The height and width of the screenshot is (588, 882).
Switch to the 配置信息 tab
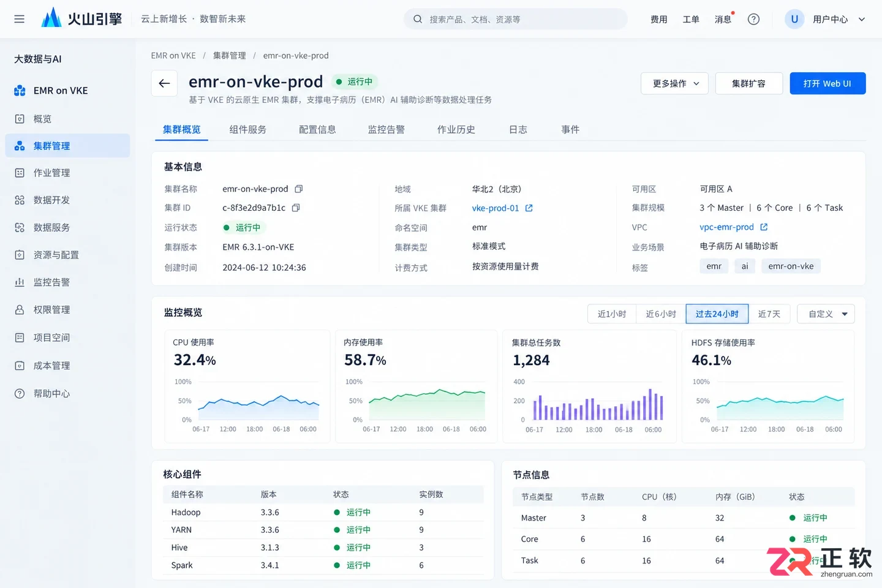pyautogui.click(x=317, y=129)
